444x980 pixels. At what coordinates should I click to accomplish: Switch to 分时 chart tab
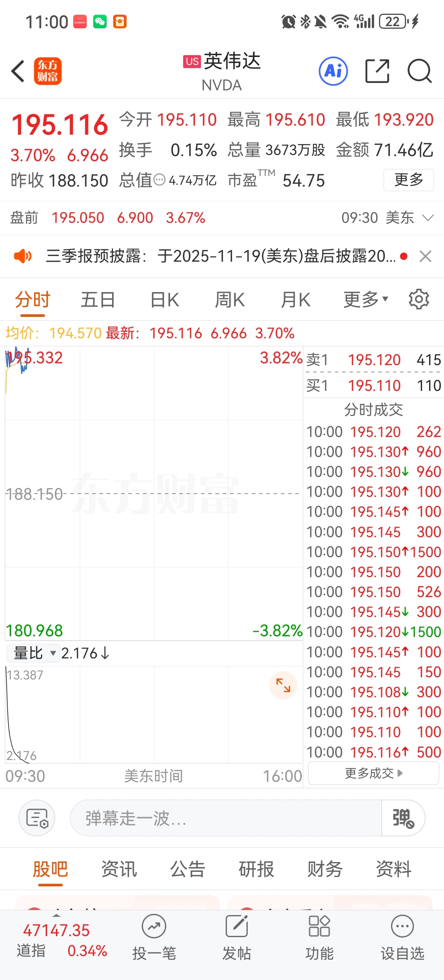(33, 299)
